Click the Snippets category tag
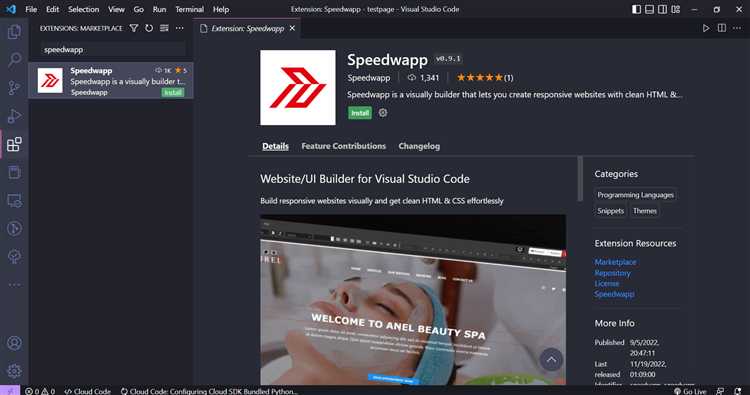Screen dimensions: 750x395 click(x=610, y=211)
